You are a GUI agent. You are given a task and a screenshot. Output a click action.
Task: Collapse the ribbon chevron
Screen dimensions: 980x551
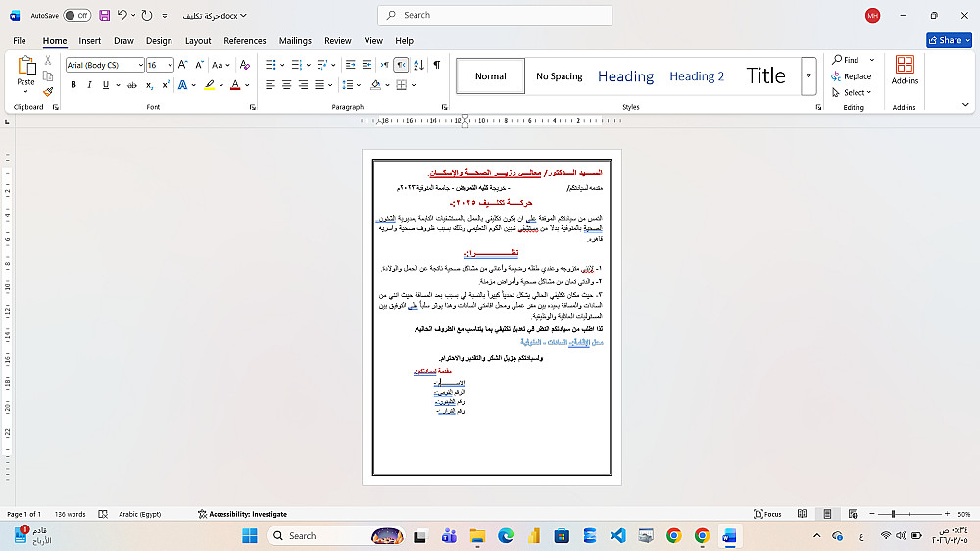(x=965, y=105)
